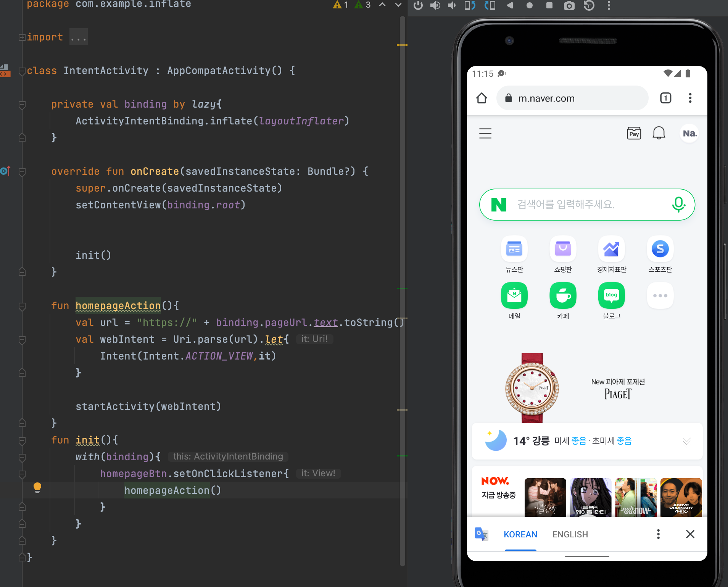Click the emulator volume down icon
This screenshot has width=728, height=587.
click(x=452, y=5)
